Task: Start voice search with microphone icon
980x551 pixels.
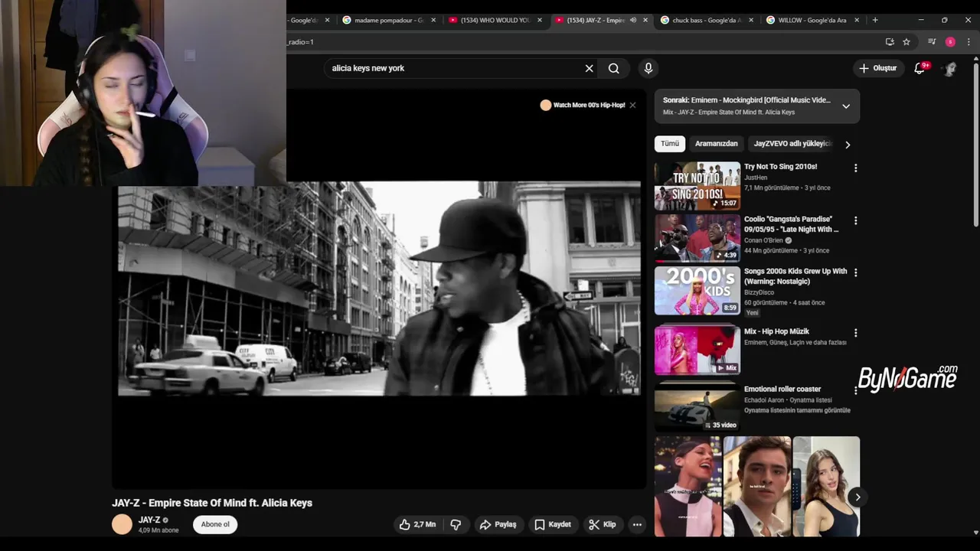Action: point(648,68)
